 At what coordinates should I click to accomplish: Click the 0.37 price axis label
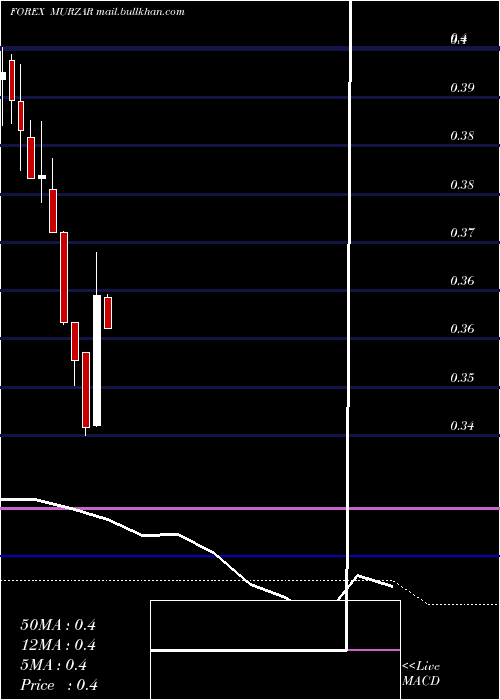[462, 232]
